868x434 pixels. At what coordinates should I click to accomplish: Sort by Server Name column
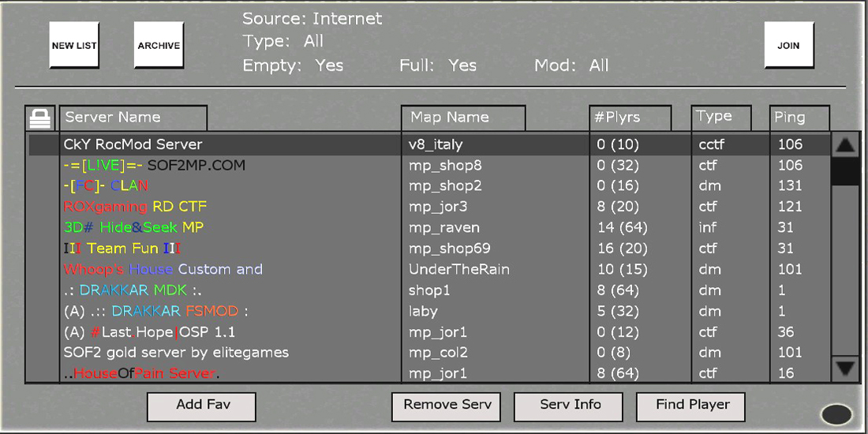[133, 118]
